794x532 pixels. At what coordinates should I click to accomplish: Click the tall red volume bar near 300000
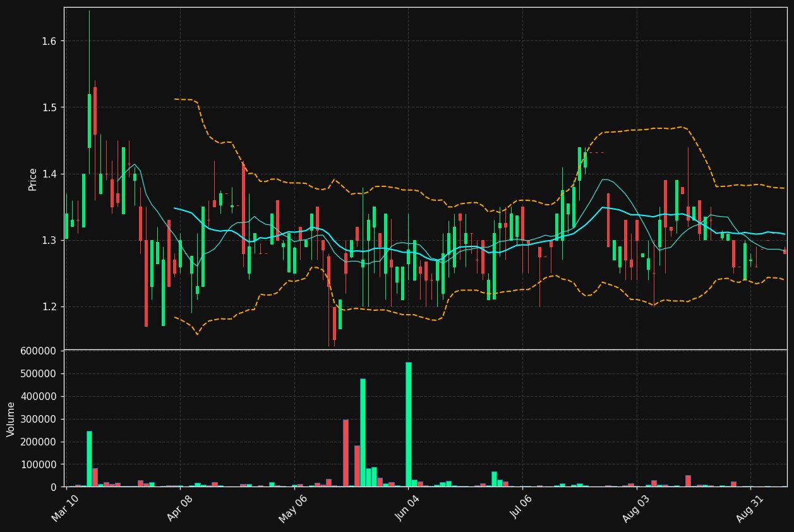[346, 453]
